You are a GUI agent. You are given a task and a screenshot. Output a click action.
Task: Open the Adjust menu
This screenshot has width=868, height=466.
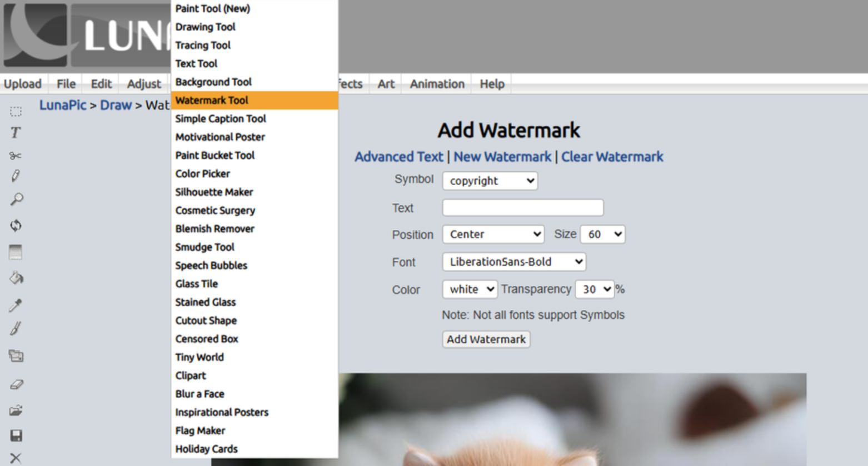tap(144, 84)
